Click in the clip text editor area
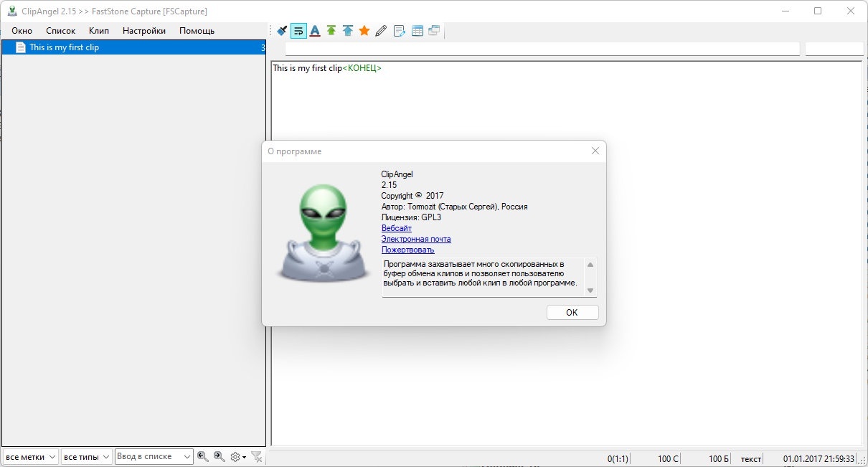 point(566,253)
